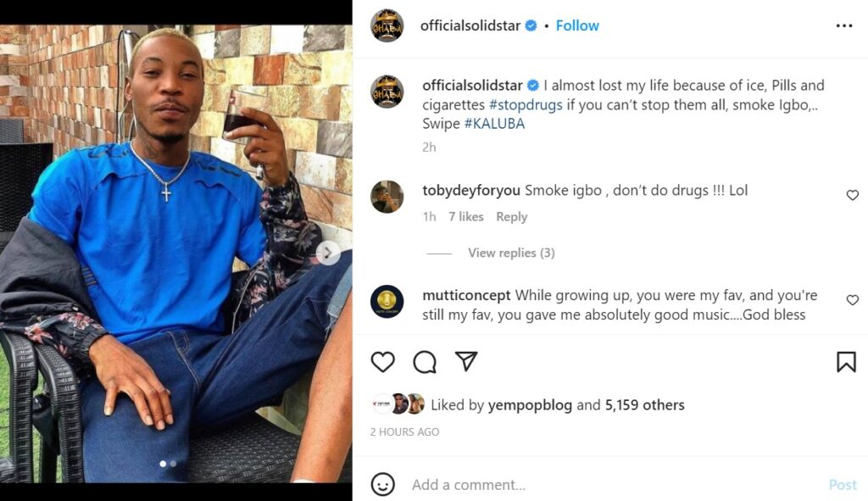Screen dimensions: 868x501
Task: Click the Post comment button
Action: pos(842,485)
